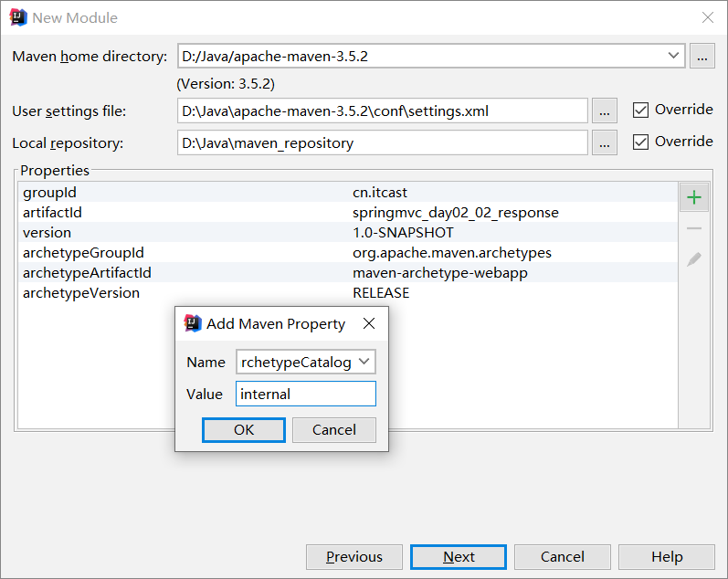Click the Value field containing internal
The height and width of the screenshot is (579, 728).
[306, 394]
